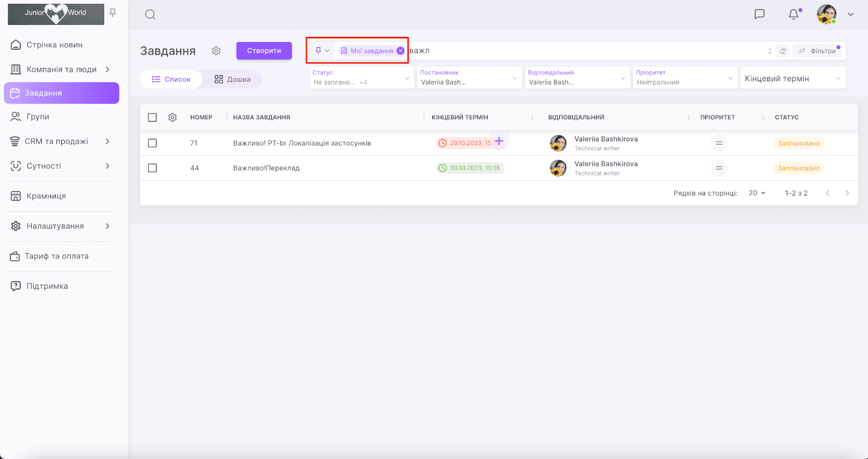Open Стрічка новин in the sidebar
The image size is (868, 459).
pos(54,45)
